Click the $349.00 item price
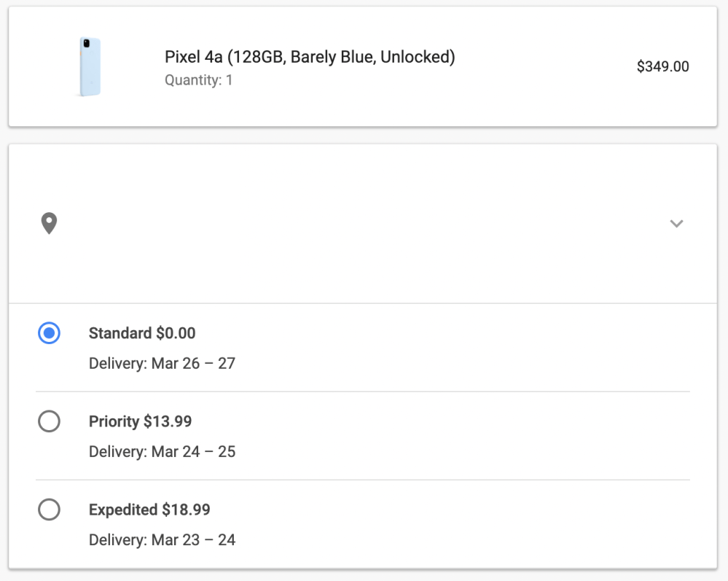The width and height of the screenshot is (728, 581). [662, 66]
